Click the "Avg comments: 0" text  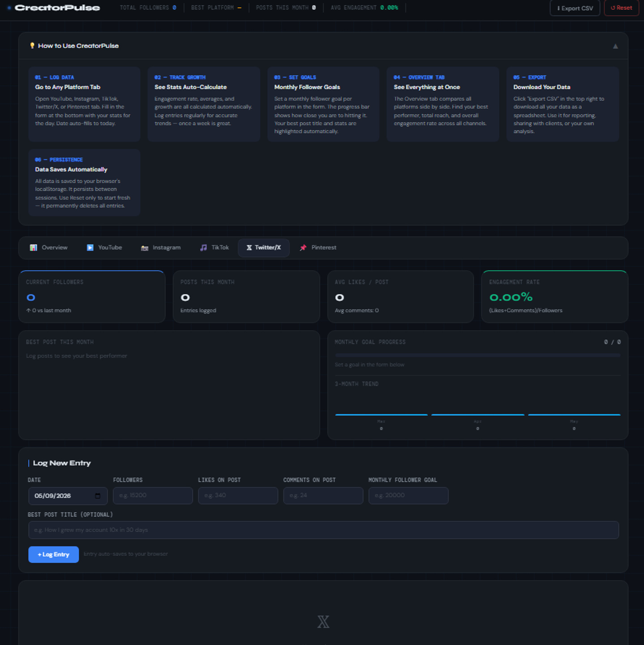click(357, 310)
